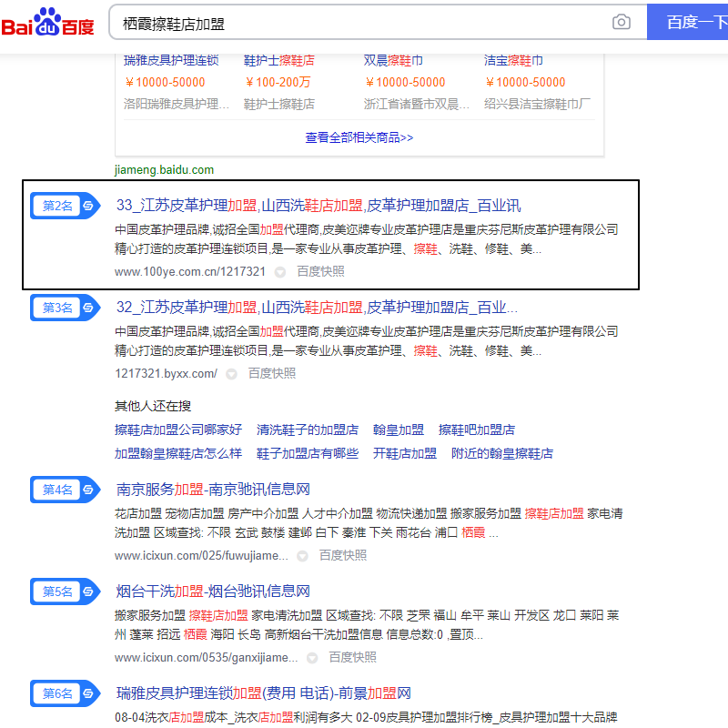Screen dimensions: 728x728
Task: Open result titled 32_江苏皮革护理加盟
Action: point(317,308)
